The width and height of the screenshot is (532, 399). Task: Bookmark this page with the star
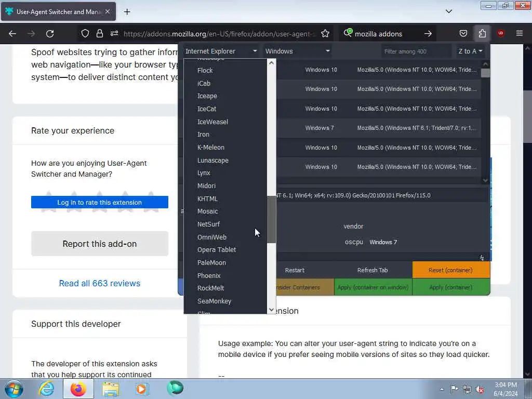(325, 33)
